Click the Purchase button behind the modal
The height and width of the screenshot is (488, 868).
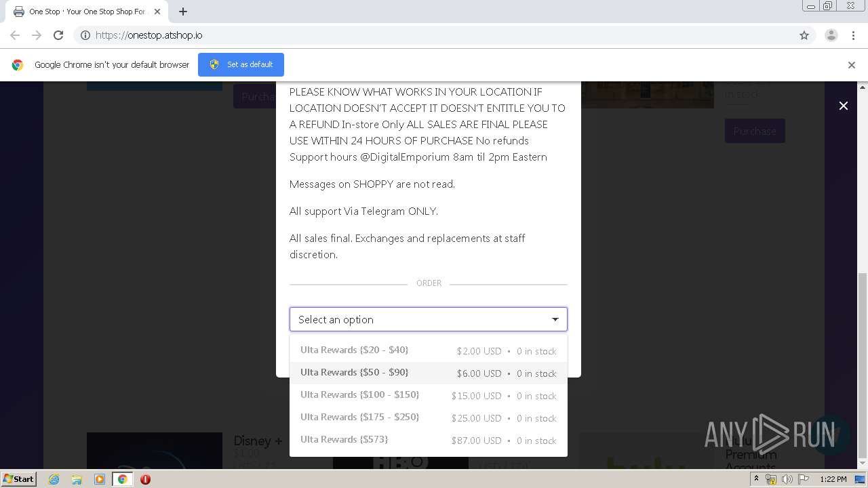755,131
